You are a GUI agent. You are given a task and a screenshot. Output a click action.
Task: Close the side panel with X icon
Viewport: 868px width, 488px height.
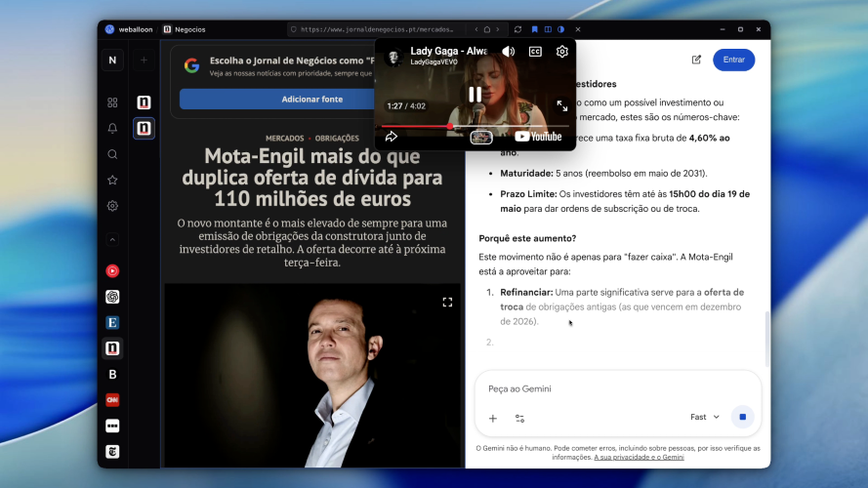point(577,29)
